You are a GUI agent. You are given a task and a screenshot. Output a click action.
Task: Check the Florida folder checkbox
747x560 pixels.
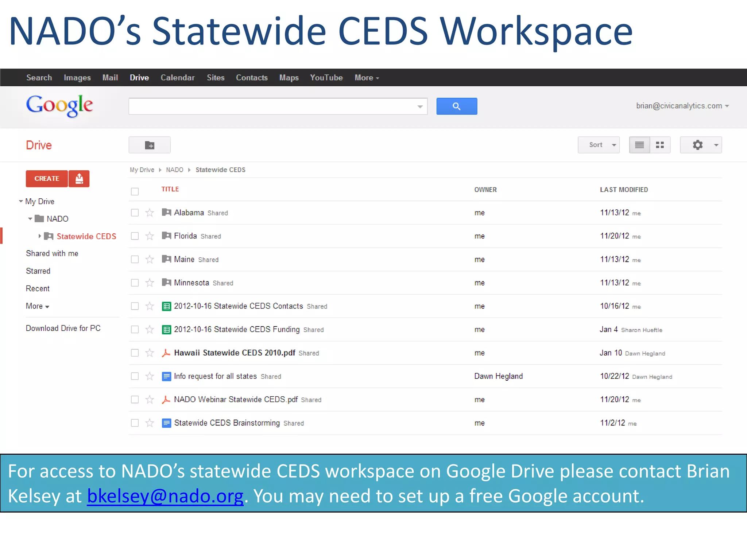[x=135, y=236]
